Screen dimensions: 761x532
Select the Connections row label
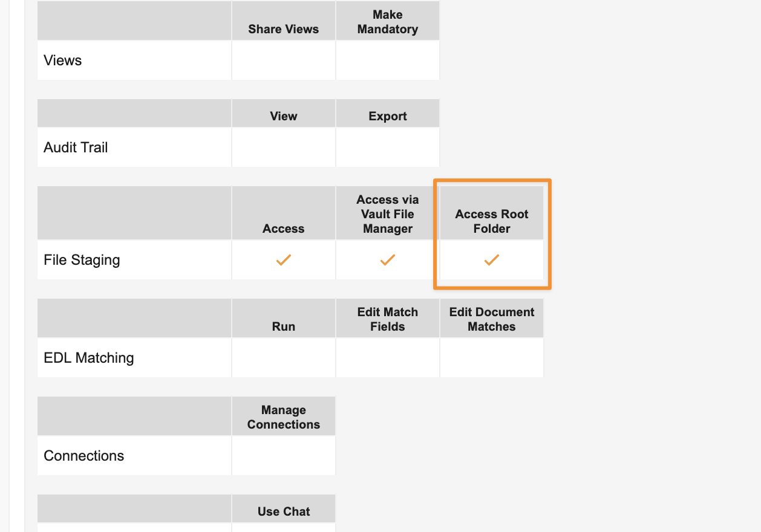[84, 456]
